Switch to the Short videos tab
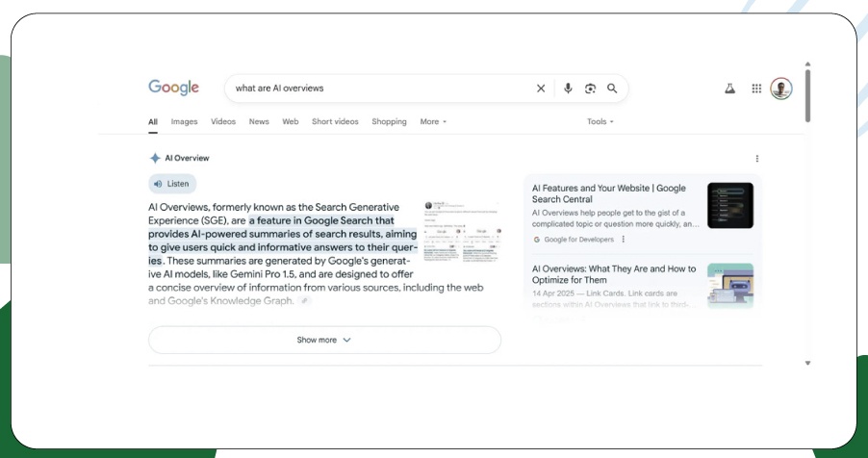The height and width of the screenshot is (458, 868). [335, 122]
